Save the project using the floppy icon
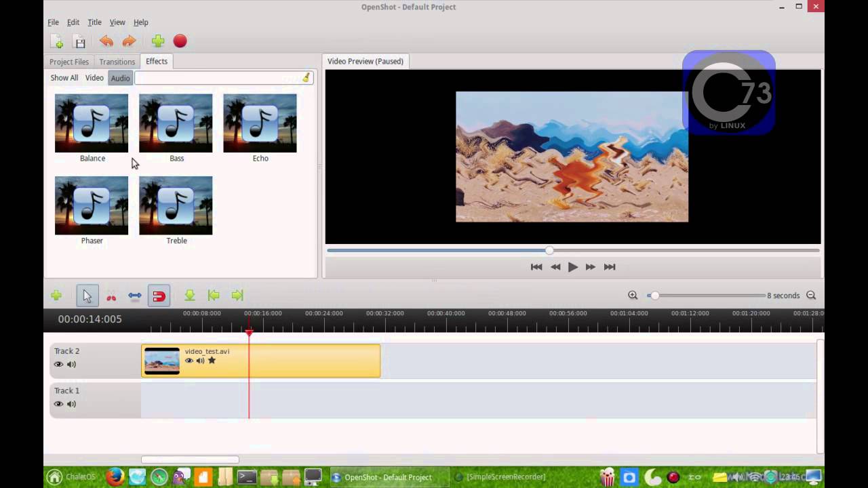The width and height of the screenshot is (868, 488). (x=79, y=41)
